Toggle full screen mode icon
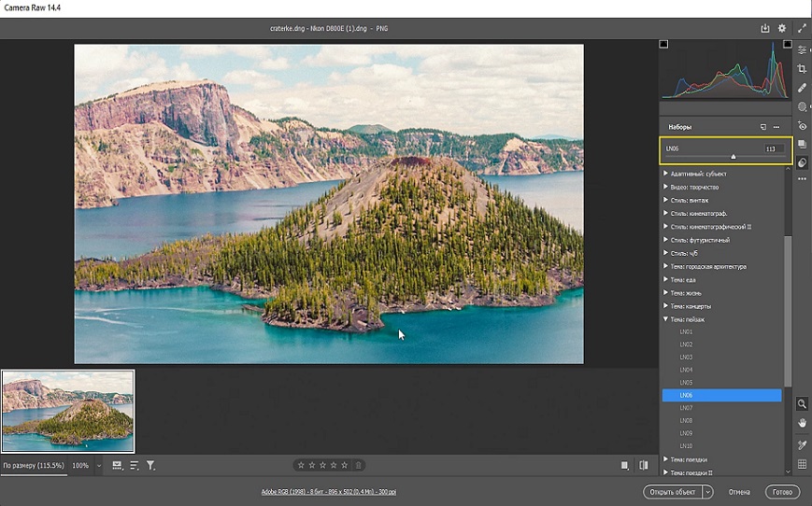Screen dimensions: 812x506 point(802,28)
